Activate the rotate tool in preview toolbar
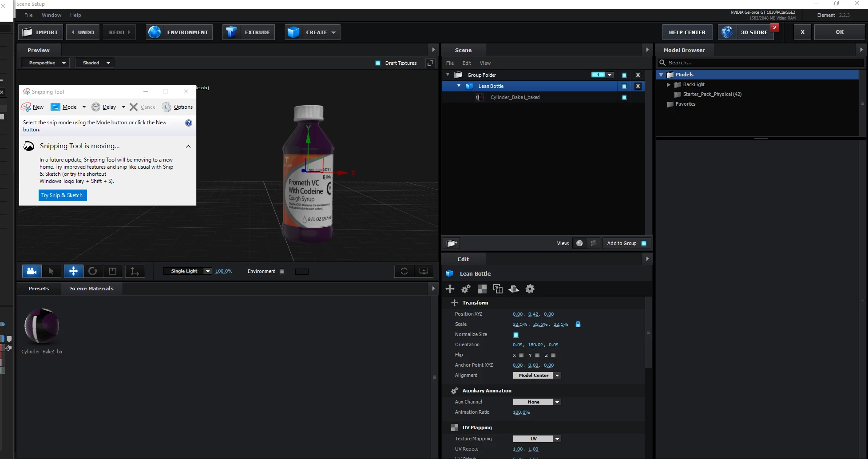868x459 pixels. point(93,271)
